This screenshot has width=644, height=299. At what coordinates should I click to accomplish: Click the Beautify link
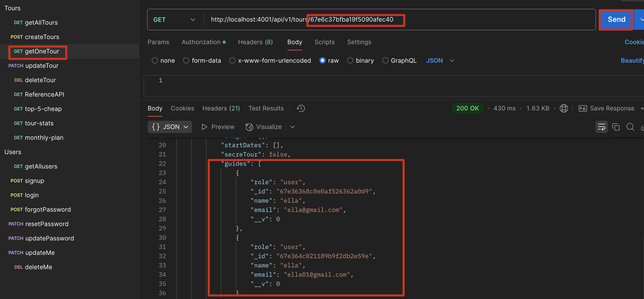(x=632, y=61)
